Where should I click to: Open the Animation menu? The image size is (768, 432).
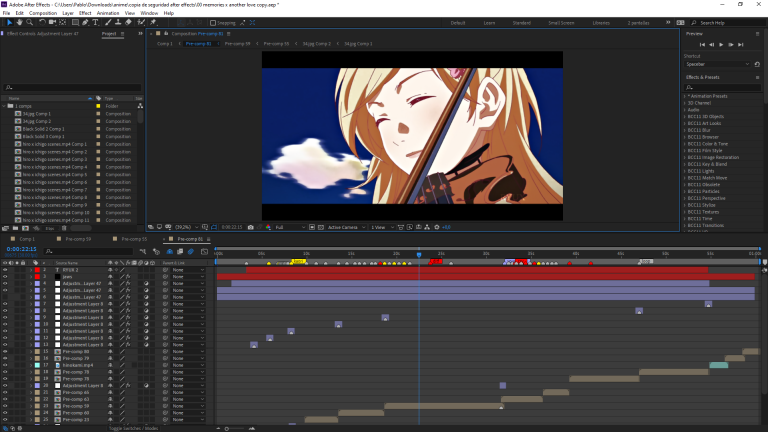point(108,13)
